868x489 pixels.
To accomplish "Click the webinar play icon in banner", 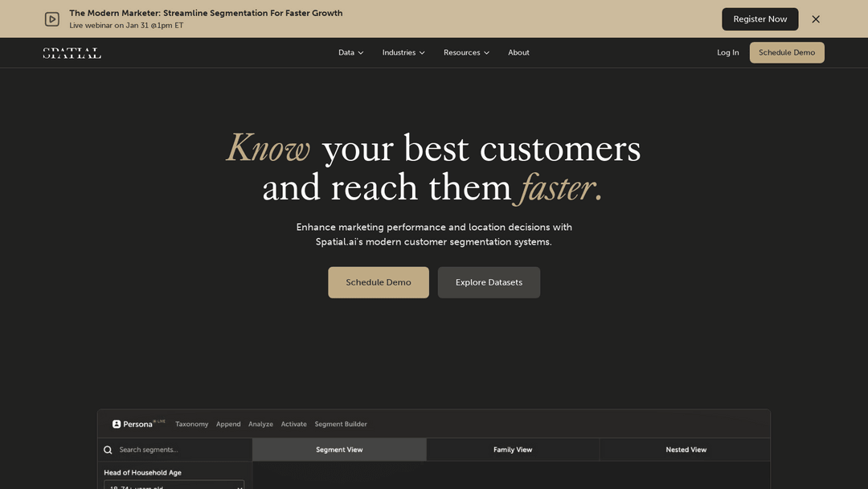I will (52, 19).
